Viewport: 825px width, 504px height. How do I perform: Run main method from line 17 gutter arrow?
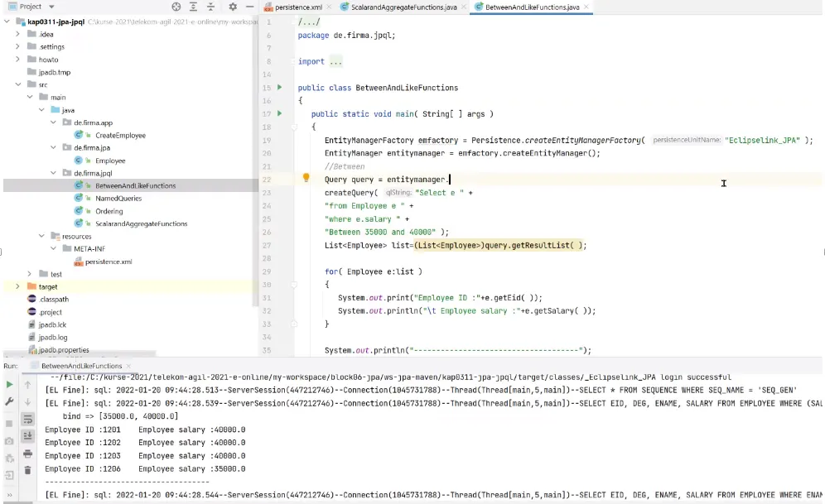pos(279,113)
